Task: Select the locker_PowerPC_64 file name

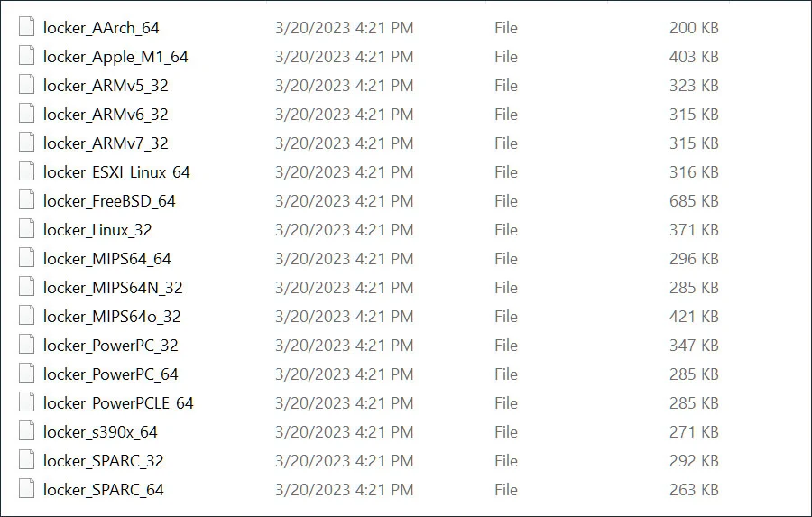Action: click(111, 374)
